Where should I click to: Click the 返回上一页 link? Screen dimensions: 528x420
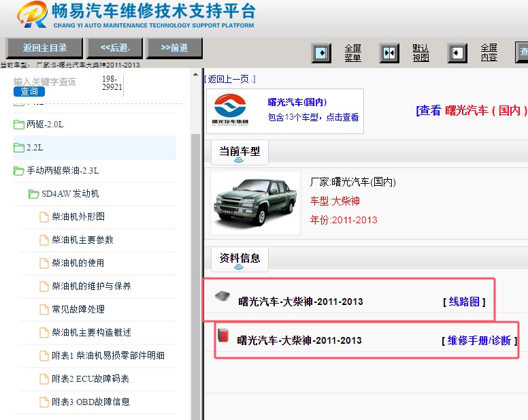[230, 80]
